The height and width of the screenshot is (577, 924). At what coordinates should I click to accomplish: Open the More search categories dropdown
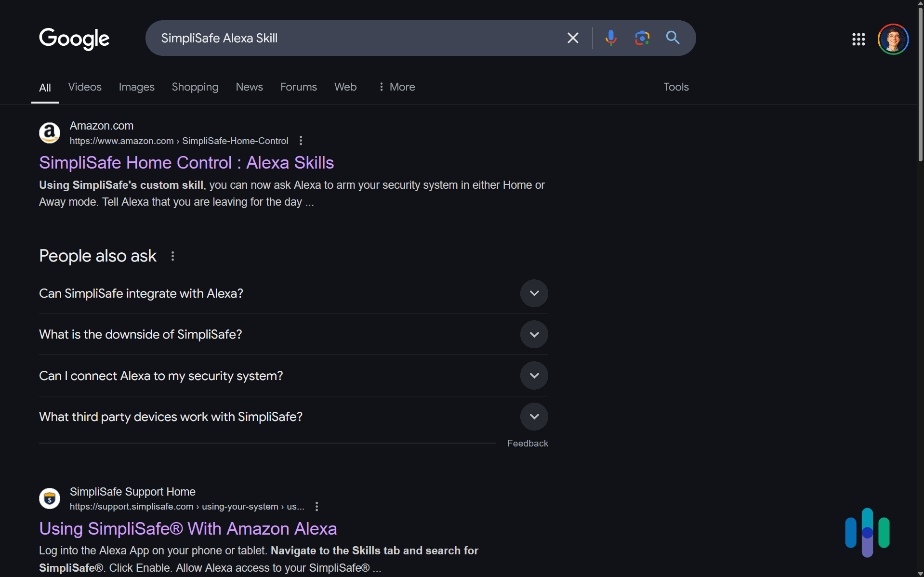pyautogui.click(x=396, y=87)
